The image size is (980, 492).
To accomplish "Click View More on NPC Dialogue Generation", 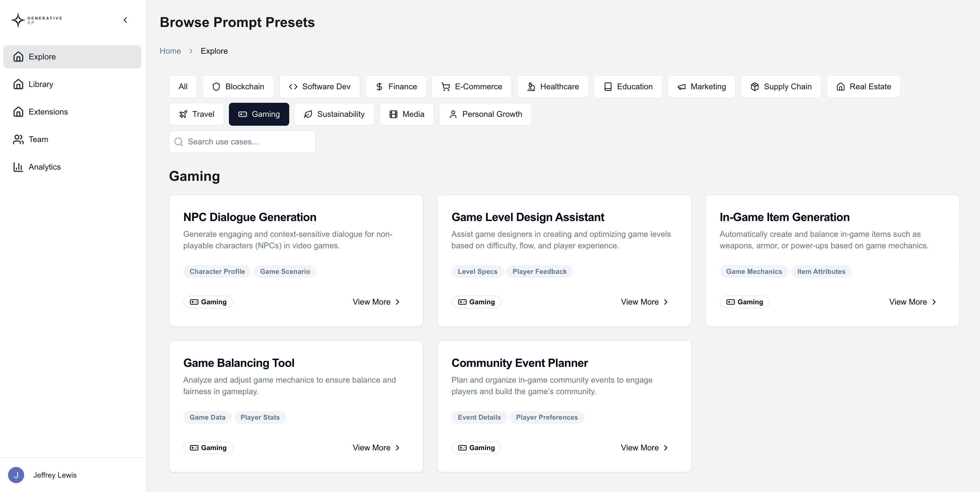I will pos(375,301).
